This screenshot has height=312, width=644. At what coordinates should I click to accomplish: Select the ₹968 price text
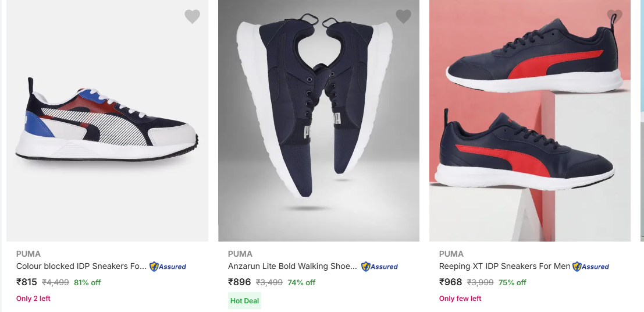[x=450, y=282]
